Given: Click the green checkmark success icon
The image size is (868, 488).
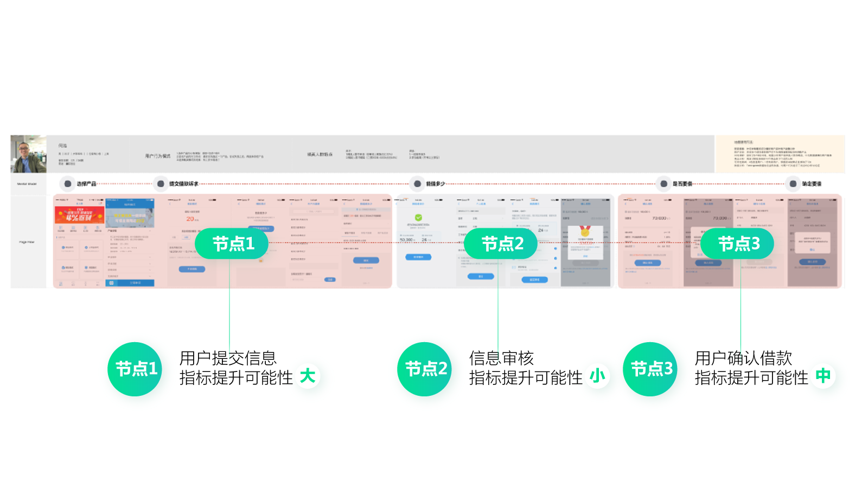Looking at the screenshot, I should tap(418, 217).
